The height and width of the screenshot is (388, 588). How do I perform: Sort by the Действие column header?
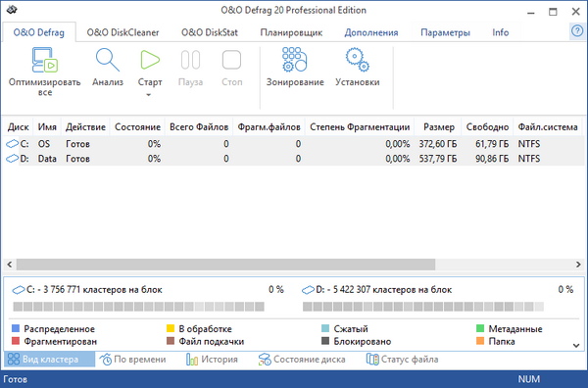[85, 127]
